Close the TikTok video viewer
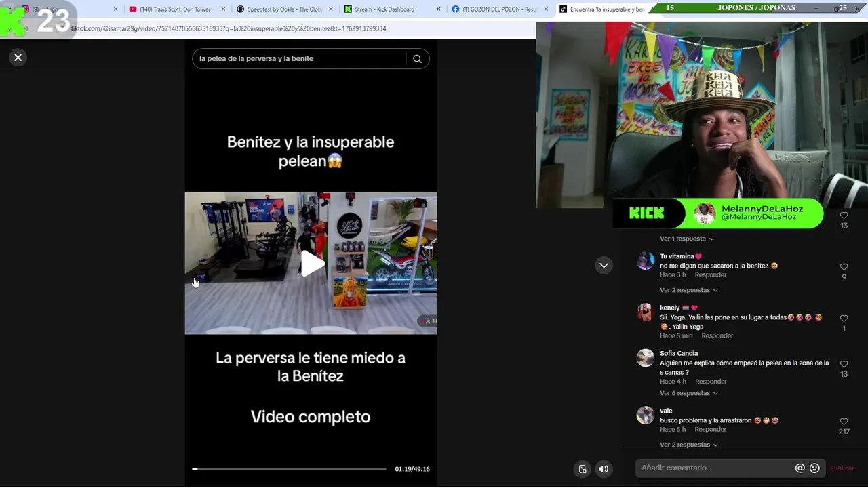Screen dimensions: 868x488 tap(18, 58)
